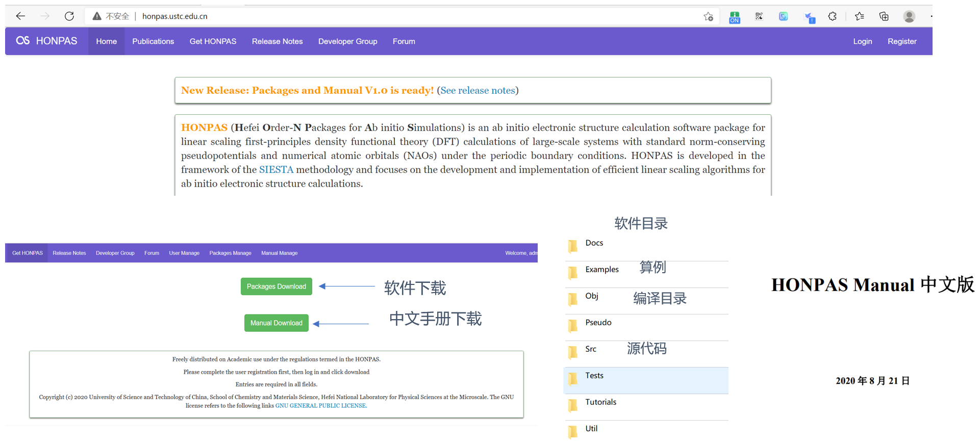The image size is (980, 445).
Task: Click the blue bird extension icon
Action: (x=809, y=18)
